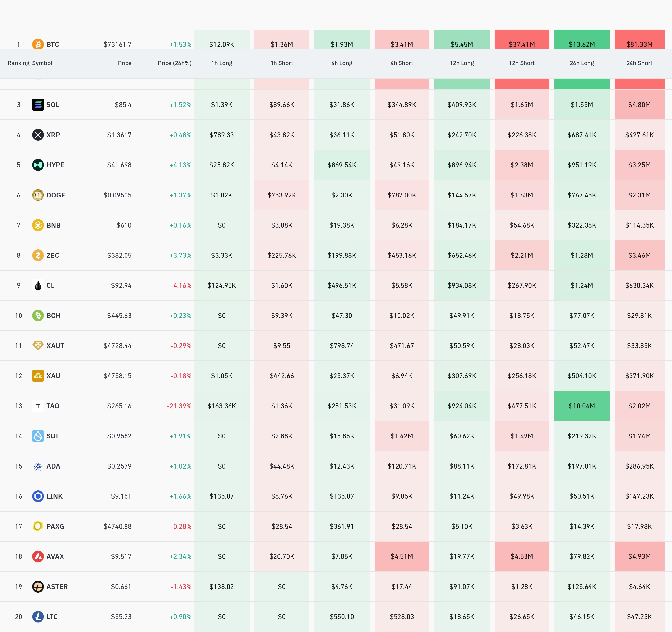Sort by 1h Long column header
The image size is (672, 632).
point(222,63)
